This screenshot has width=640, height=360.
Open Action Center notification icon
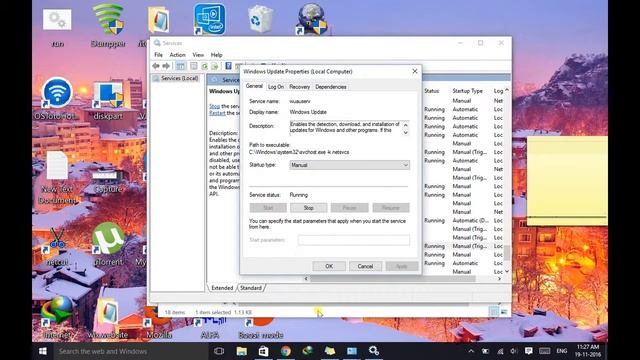529,351
